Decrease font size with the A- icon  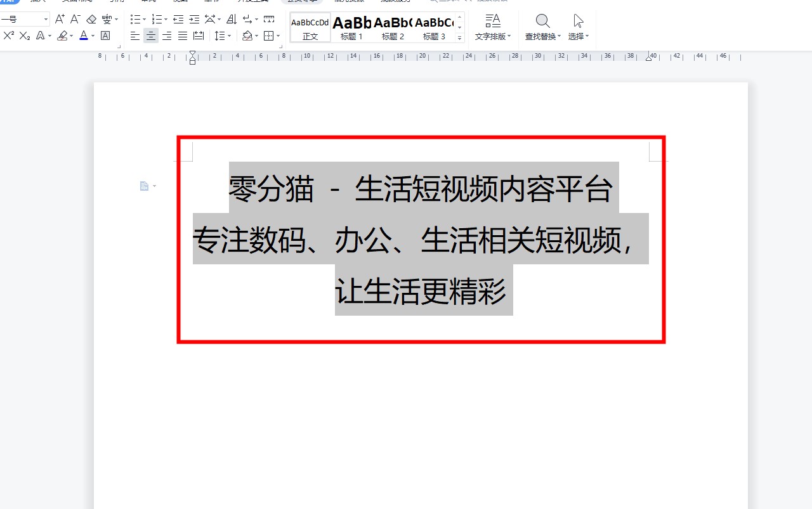pyautogui.click(x=75, y=20)
